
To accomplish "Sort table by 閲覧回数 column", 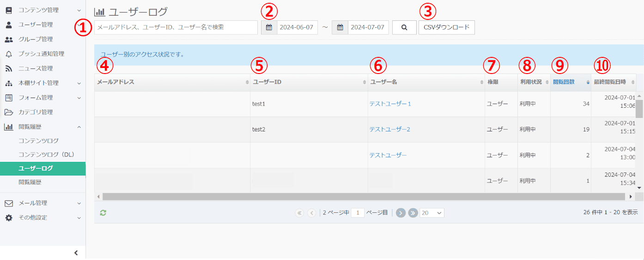I will pos(564,82).
